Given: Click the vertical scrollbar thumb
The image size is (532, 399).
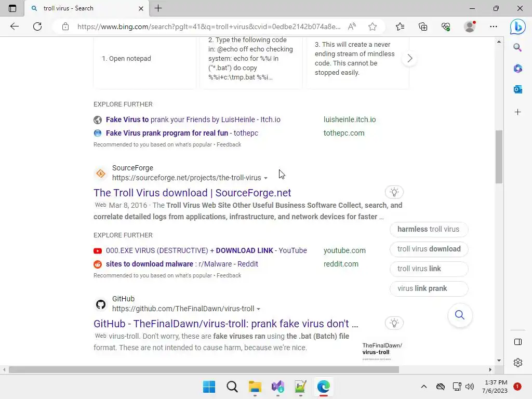Looking at the screenshot, I should [x=498, y=157].
